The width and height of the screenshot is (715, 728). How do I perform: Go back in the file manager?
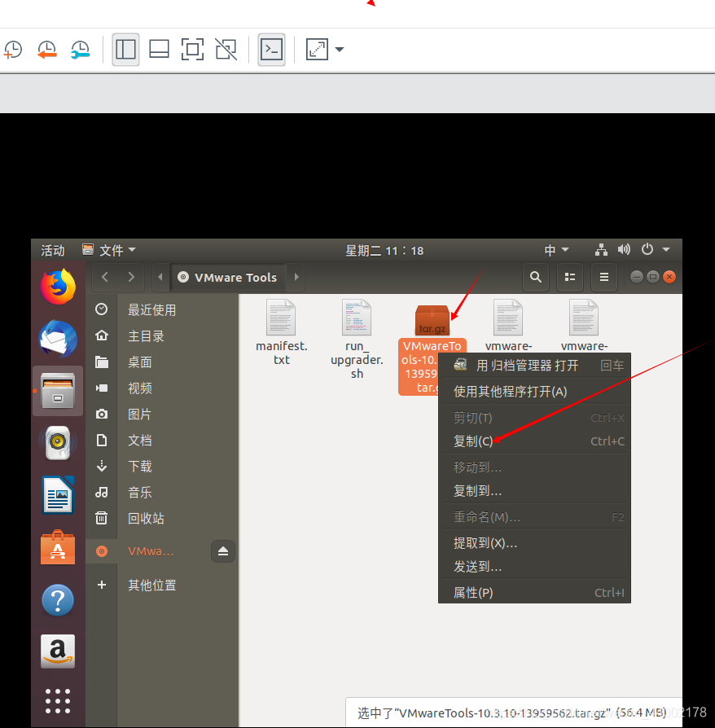coord(105,277)
